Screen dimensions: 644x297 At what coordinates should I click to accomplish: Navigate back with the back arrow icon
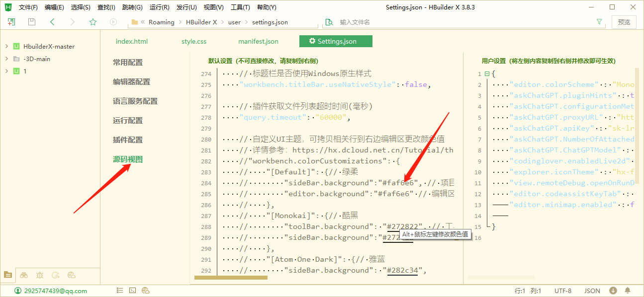pos(52,22)
